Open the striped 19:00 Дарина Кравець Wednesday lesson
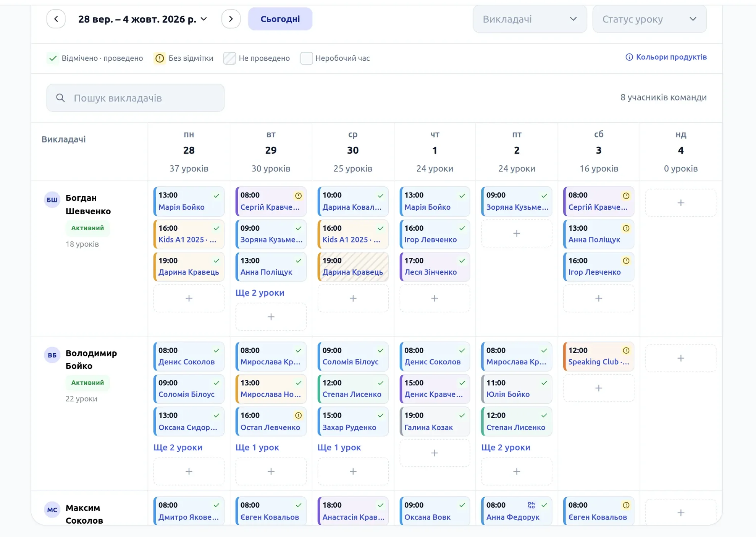This screenshot has height=537, width=756. [x=352, y=267]
